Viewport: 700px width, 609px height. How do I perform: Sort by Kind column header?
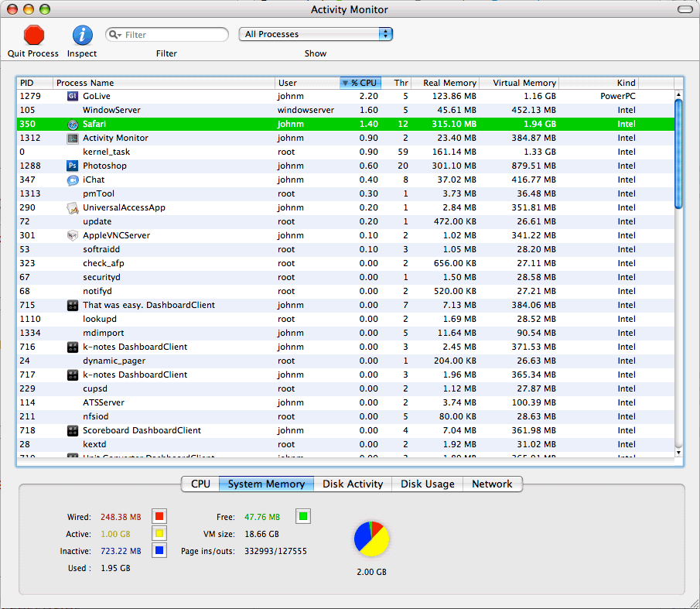599,83
